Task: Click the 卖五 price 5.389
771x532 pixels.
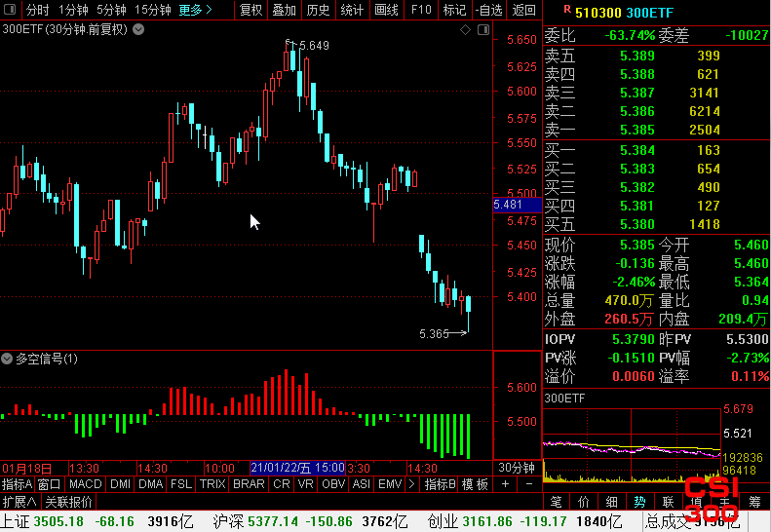Action: click(x=637, y=56)
